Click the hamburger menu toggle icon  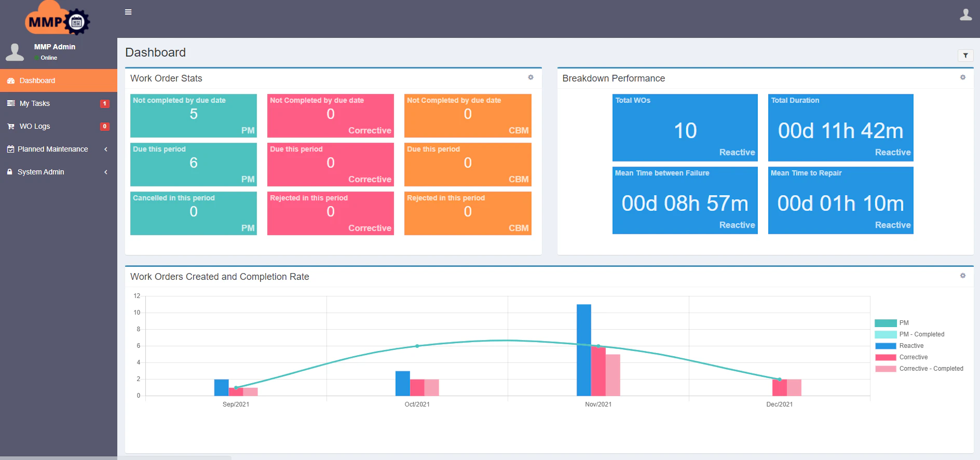tap(128, 12)
